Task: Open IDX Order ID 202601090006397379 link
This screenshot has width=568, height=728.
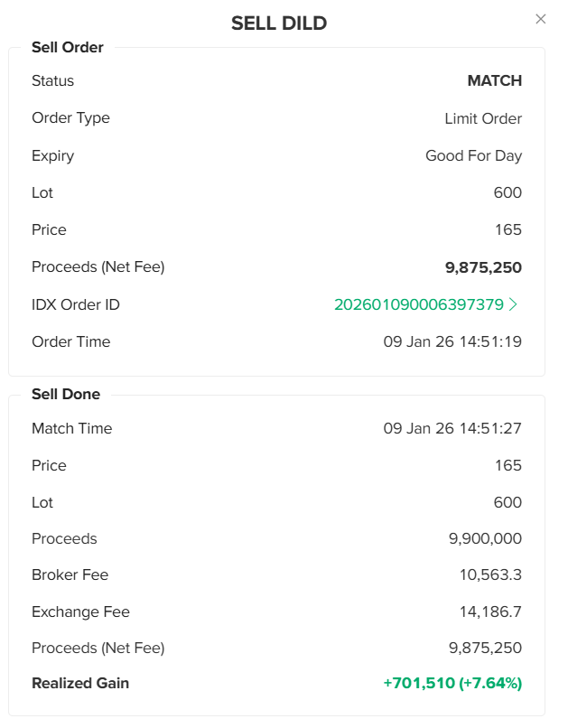Action: [418, 305]
